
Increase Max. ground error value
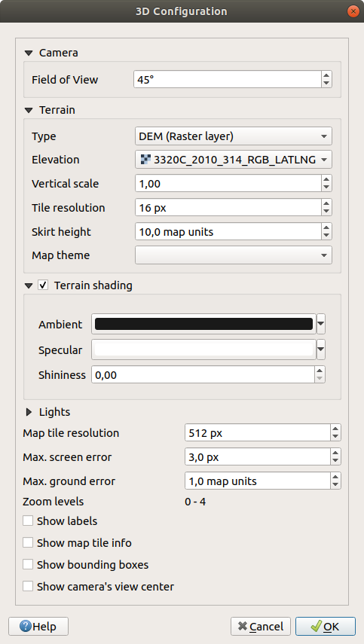click(335, 477)
